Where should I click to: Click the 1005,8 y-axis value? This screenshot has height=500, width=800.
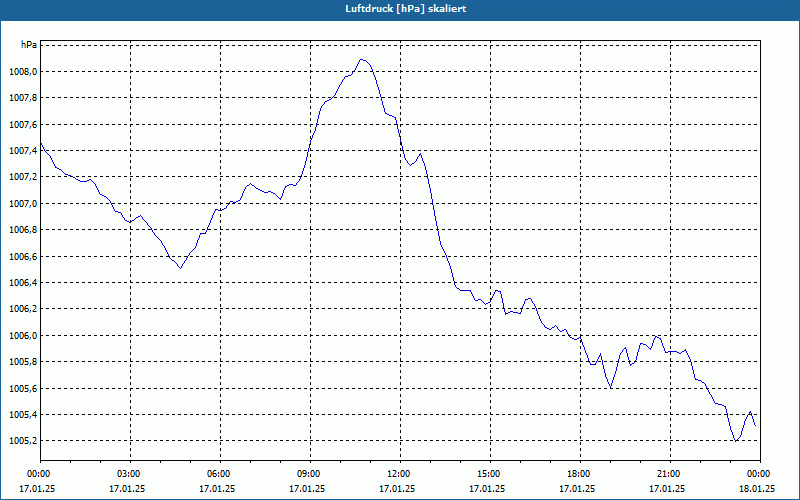pyautogui.click(x=23, y=362)
